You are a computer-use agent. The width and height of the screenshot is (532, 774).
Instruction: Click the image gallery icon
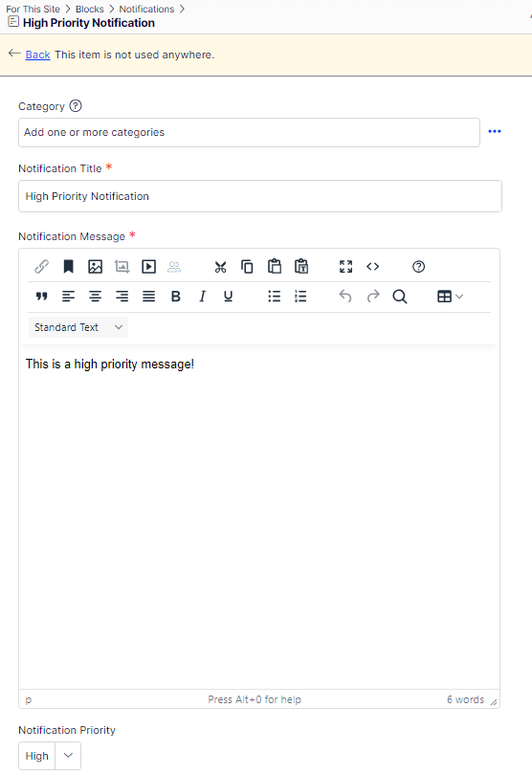(122, 267)
